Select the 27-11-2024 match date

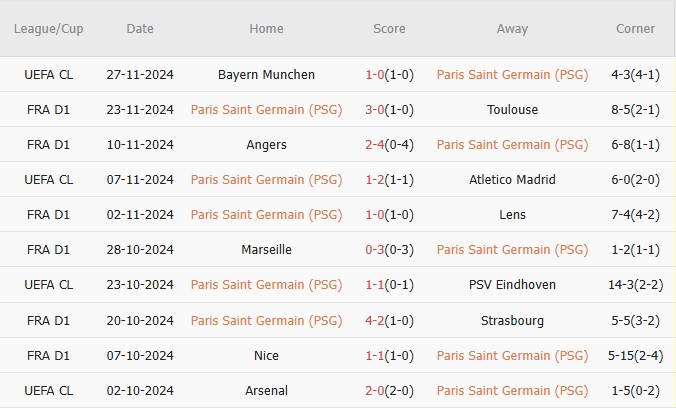click(140, 74)
